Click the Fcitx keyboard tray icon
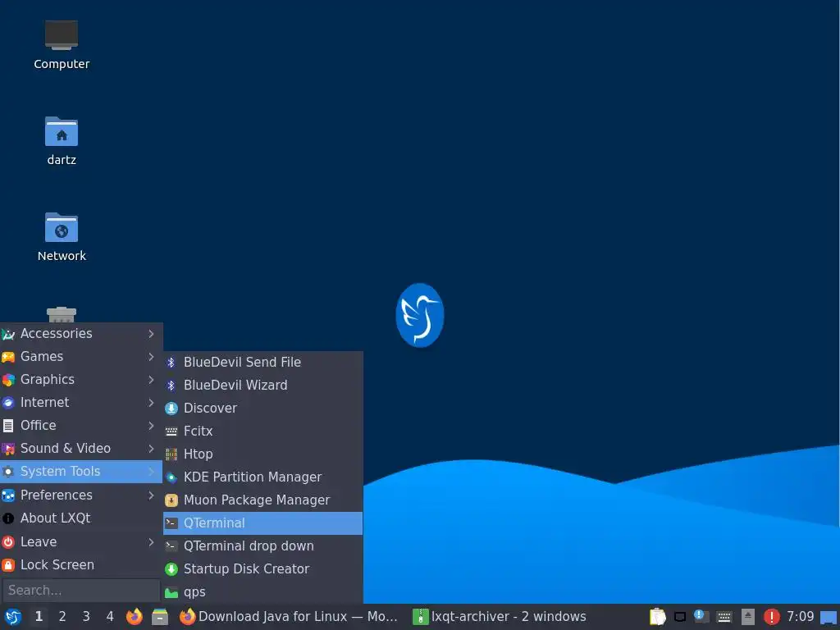This screenshot has height=630, width=840. coord(724,617)
